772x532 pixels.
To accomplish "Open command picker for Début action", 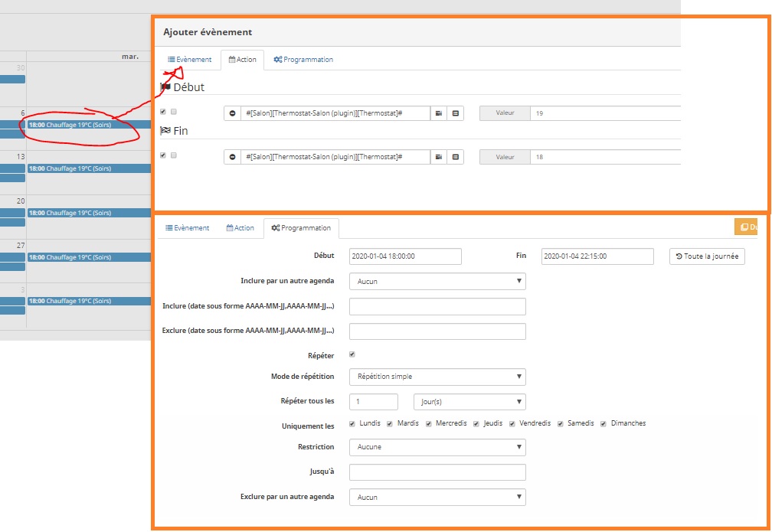I will click(439, 113).
